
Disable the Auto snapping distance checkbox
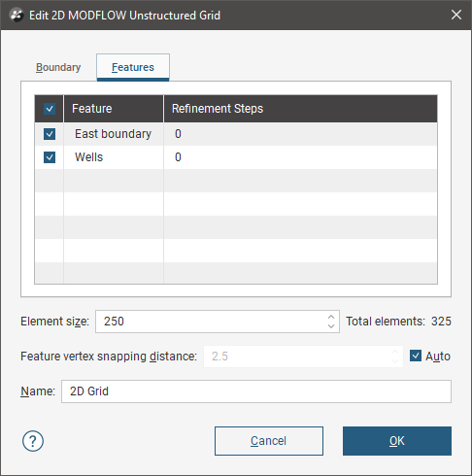[416, 356]
